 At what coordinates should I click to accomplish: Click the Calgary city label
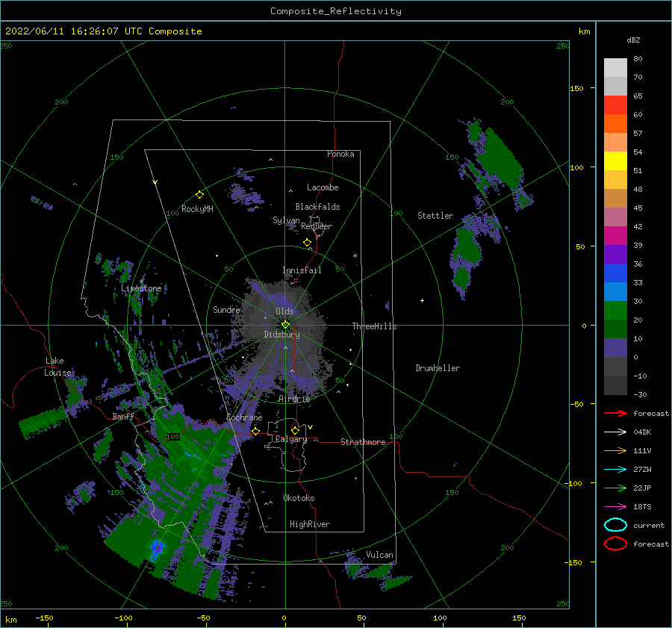[x=291, y=439]
